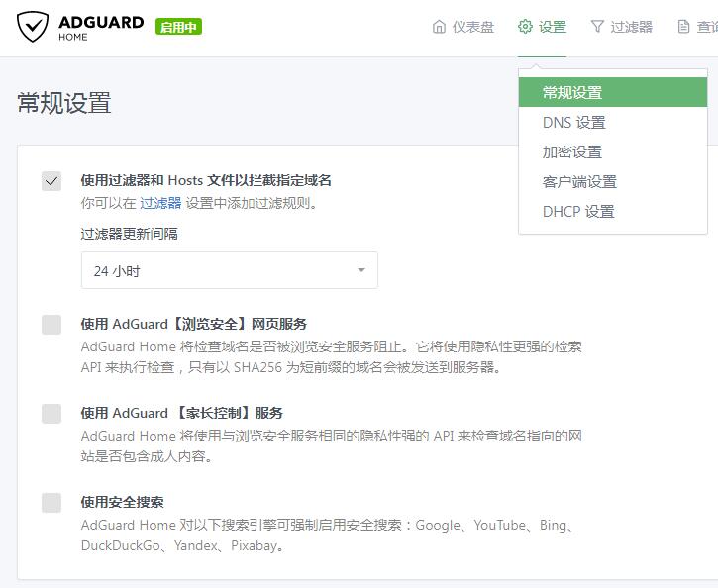Open the 过滤器 tab

(621, 27)
